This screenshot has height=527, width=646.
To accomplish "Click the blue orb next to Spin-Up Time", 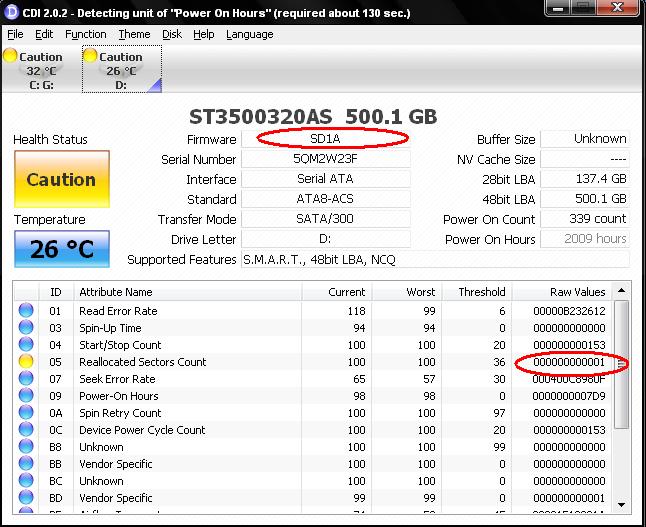I will point(26,328).
